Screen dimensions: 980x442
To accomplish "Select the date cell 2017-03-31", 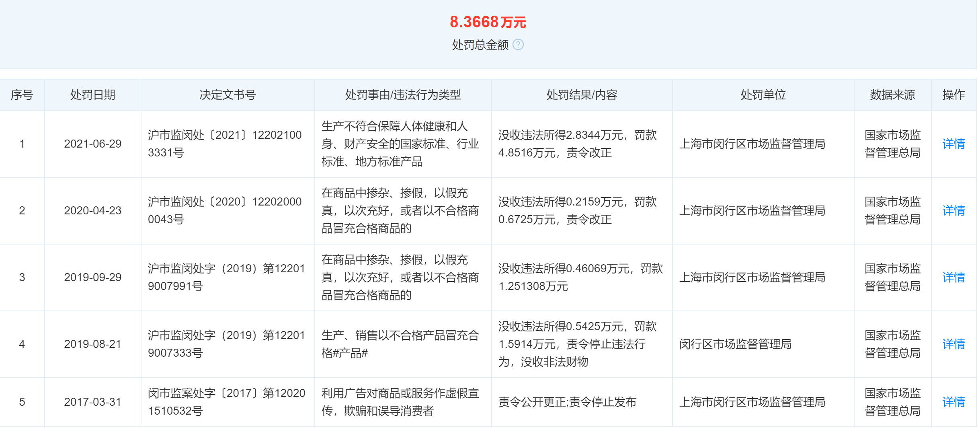I will 93,402.
